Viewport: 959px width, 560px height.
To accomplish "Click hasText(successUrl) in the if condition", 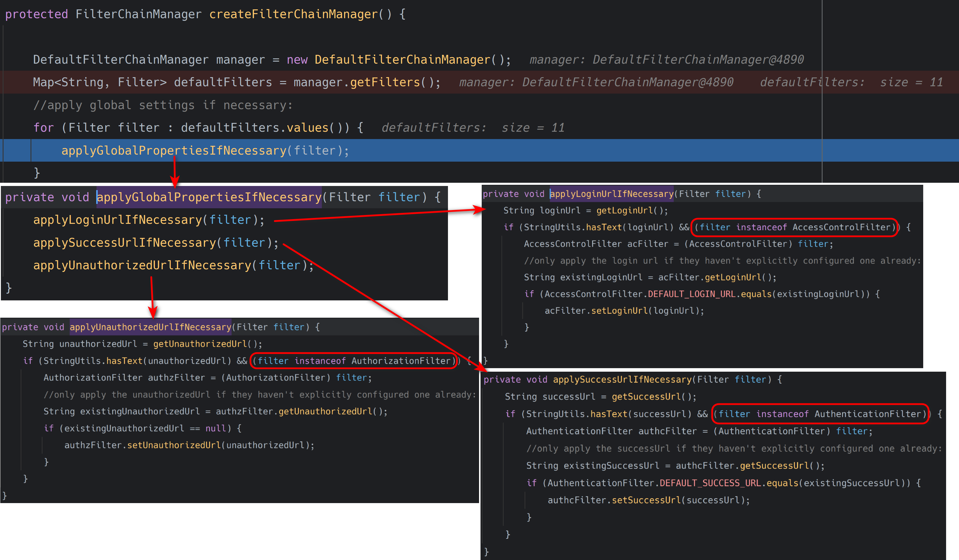I will [x=641, y=414].
